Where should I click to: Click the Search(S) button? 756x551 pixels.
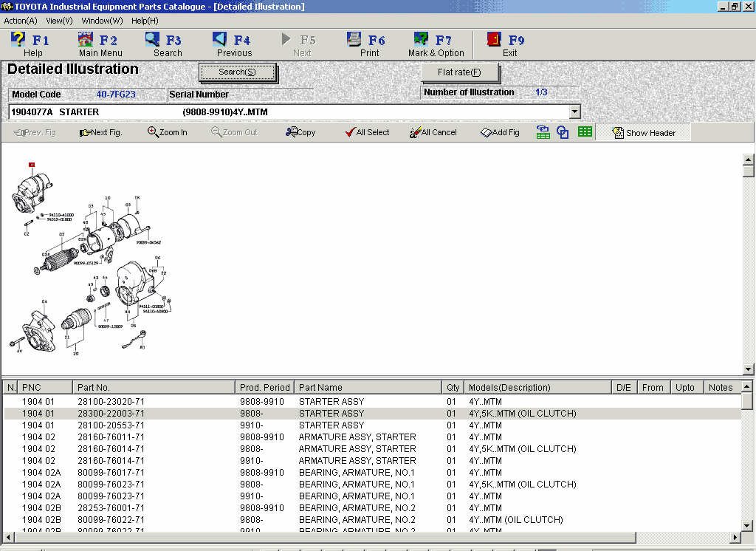click(x=237, y=72)
